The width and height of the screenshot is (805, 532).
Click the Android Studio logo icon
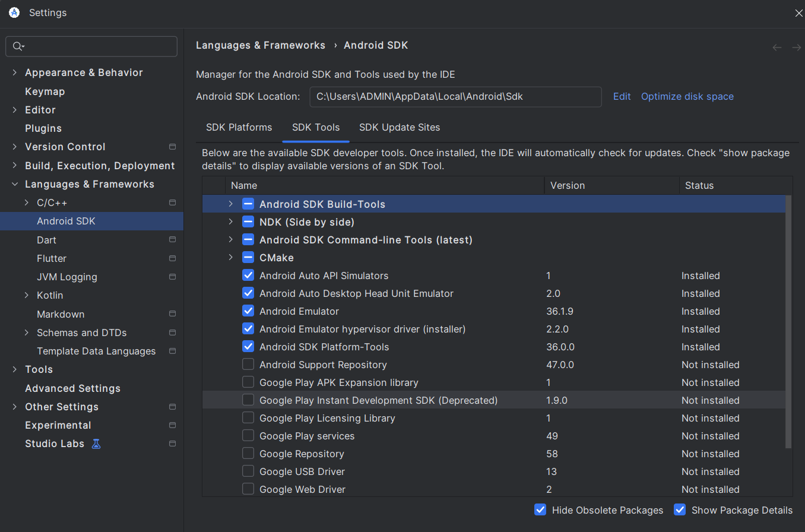[x=14, y=12]
